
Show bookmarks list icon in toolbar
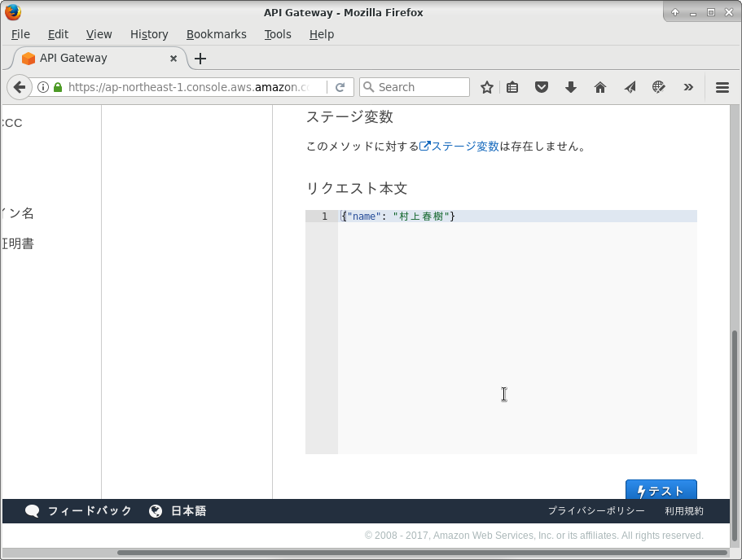[512, 87]
